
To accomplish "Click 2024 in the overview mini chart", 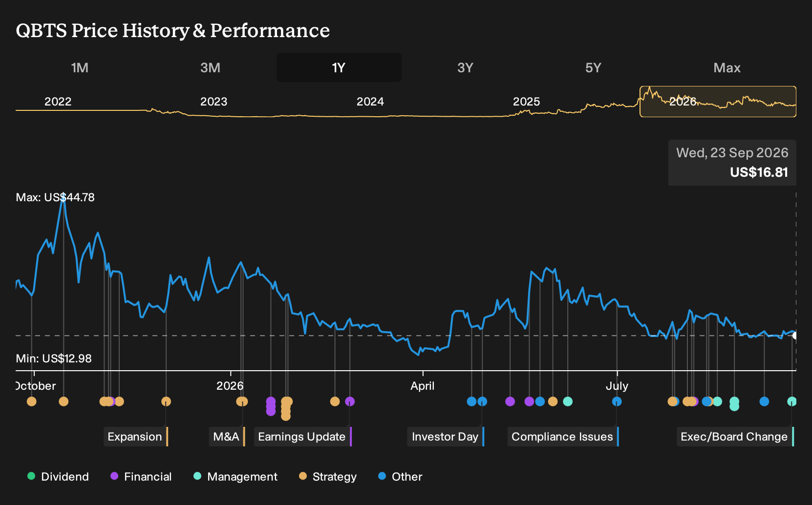I will click(x=370, y=102).
